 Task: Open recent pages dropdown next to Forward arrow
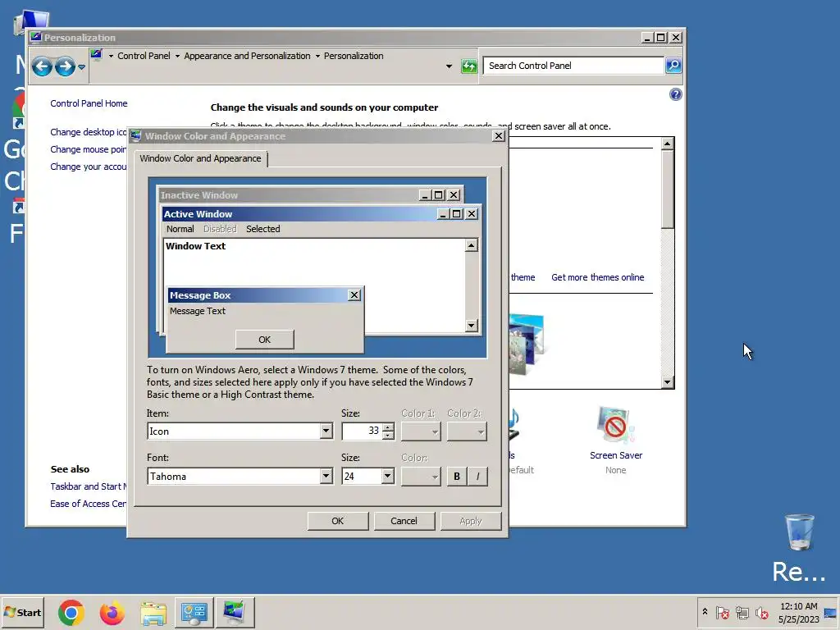point(81,67)
